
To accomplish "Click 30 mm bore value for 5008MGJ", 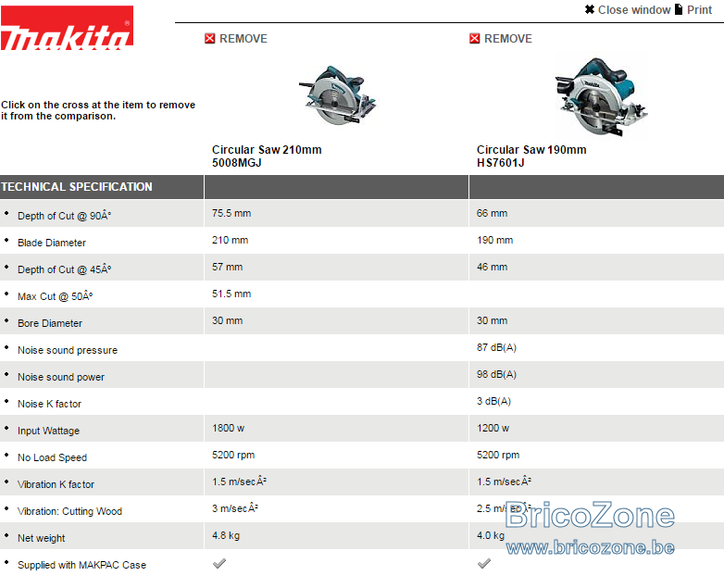I will 227,320.
